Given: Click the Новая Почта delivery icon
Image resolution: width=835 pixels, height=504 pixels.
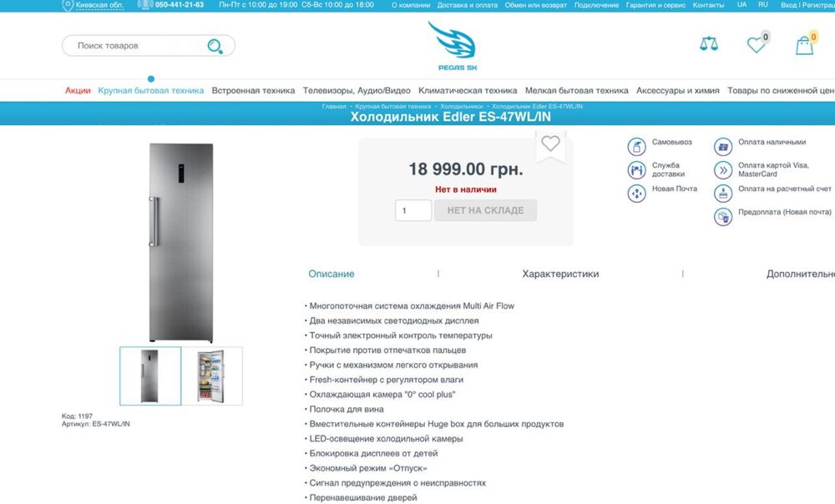Looking at the screenshot, I should (636, 194).
